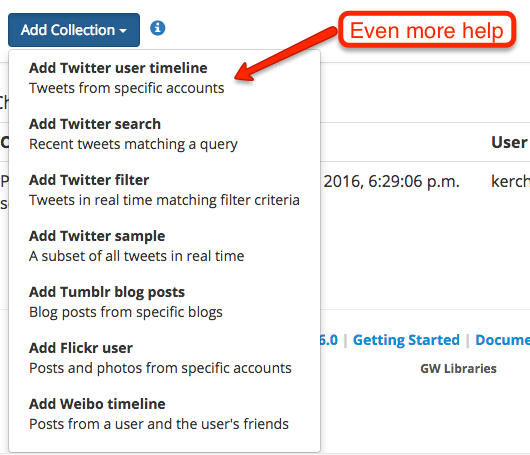
Task: Click 'Recent tweets matching a query' text
Action: tap(133, 144)
